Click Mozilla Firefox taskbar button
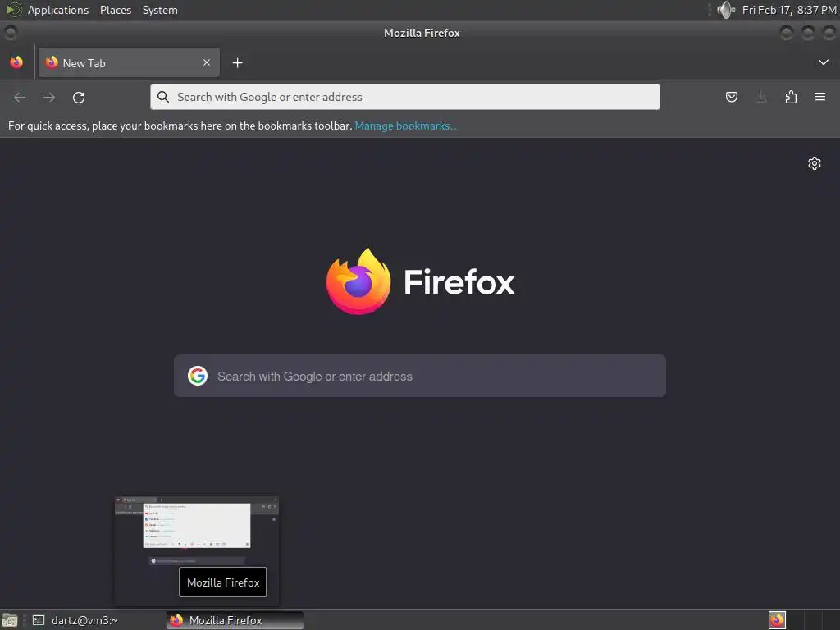This screenshot has height=630, width=840. pyautogui.click(x=235, y=620)
